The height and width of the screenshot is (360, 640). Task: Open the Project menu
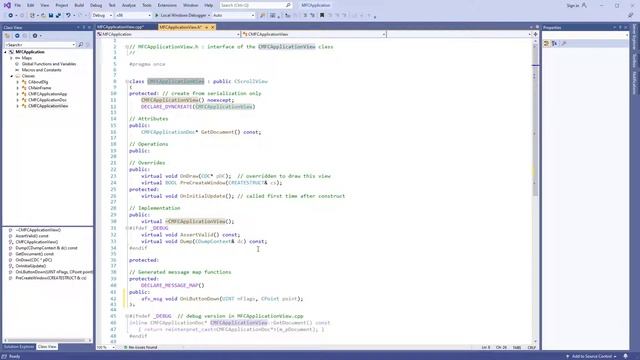coord(62,5)
